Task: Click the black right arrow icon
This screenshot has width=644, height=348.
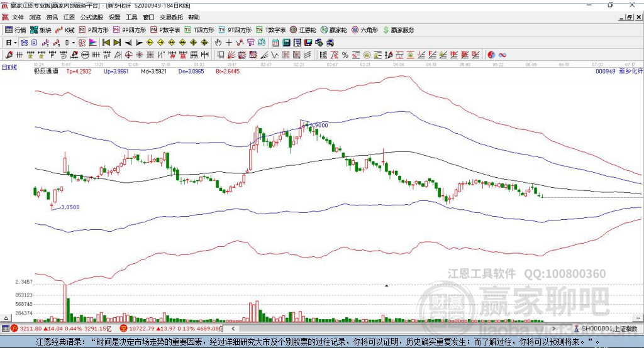Action: (139, 43)
